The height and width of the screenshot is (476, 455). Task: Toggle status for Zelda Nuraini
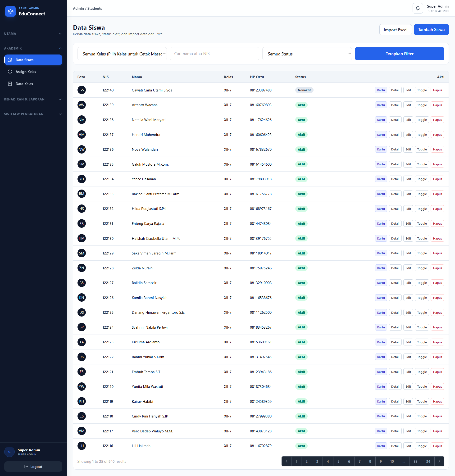tap(422, 268)
